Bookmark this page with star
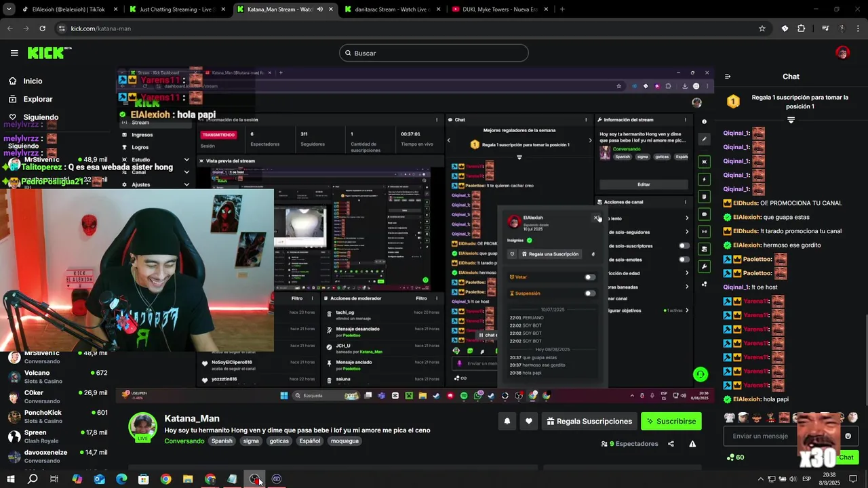Viewport: 868px width, 488px height. 762,28
